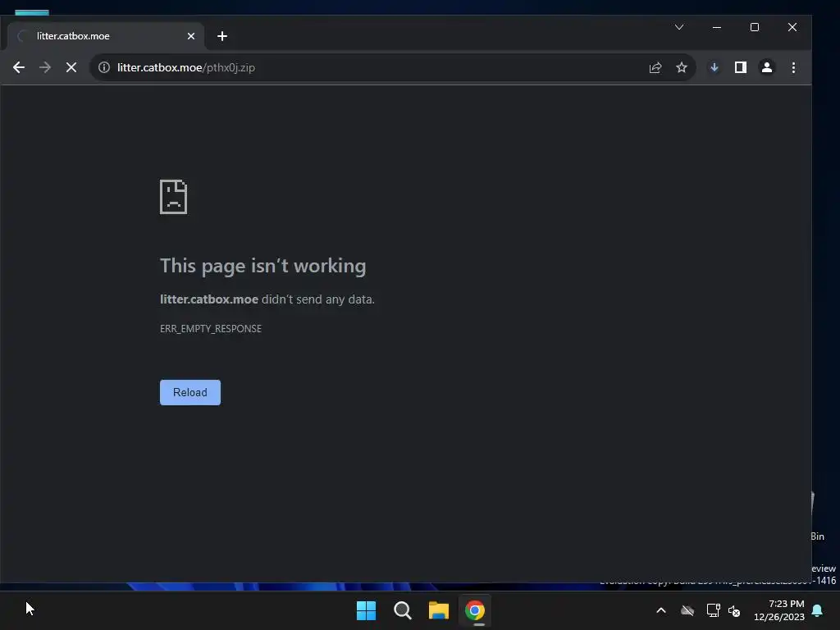The image size is (840, 630).
Task: Close the litter.catbox.moe tab
Action: (190, 36)
